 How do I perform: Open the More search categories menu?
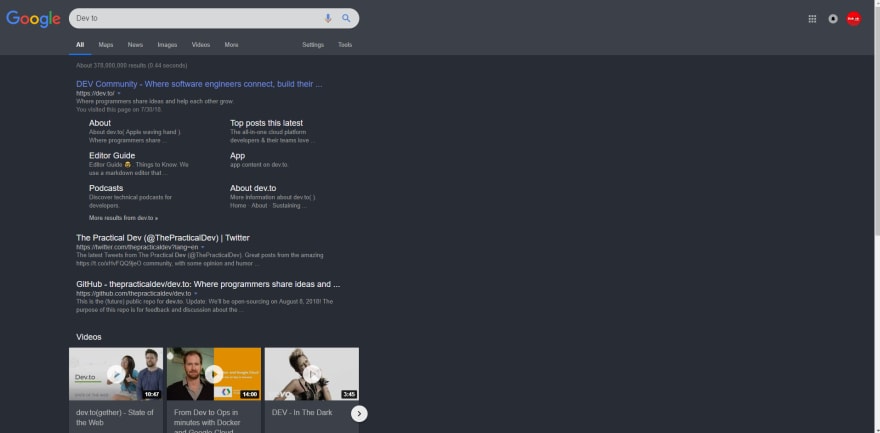coord(231,45)
